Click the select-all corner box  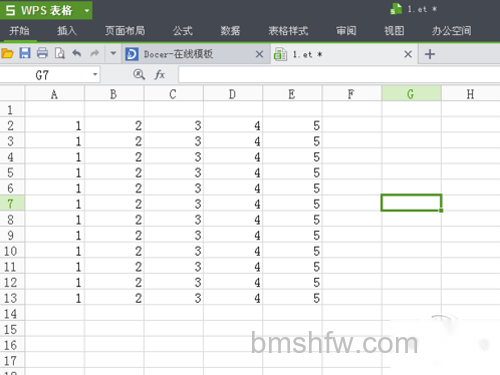(x=12, y=94)
